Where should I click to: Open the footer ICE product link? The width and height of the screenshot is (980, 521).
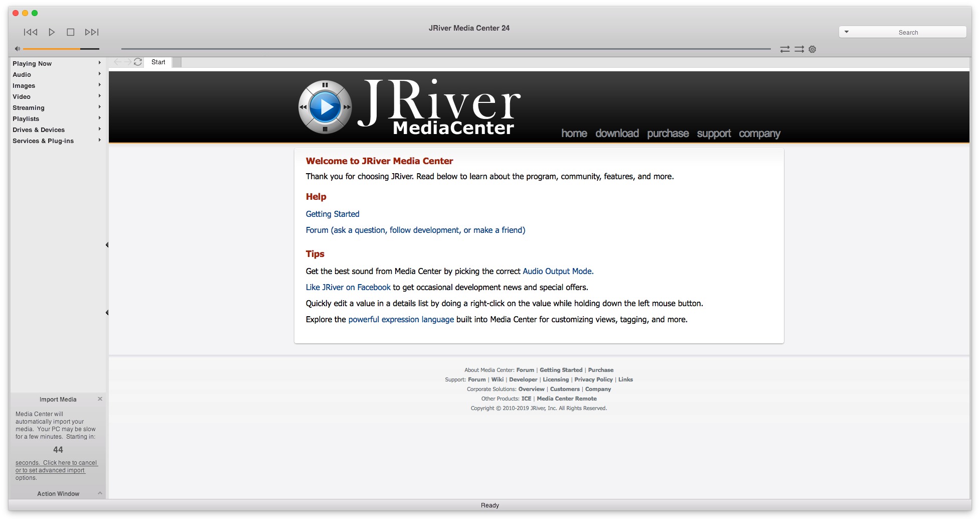[526, 399]
